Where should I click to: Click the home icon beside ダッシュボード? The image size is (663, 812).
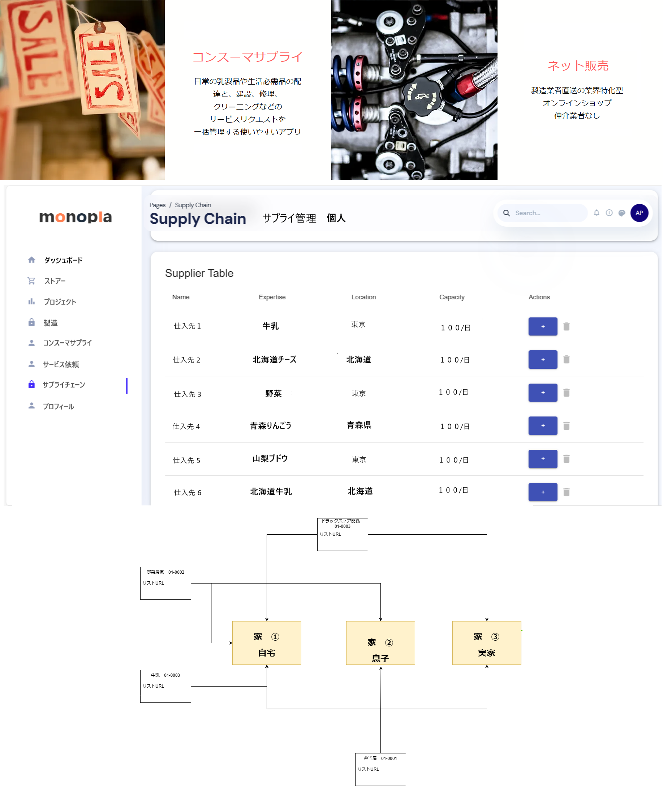[x=32, y=260]
